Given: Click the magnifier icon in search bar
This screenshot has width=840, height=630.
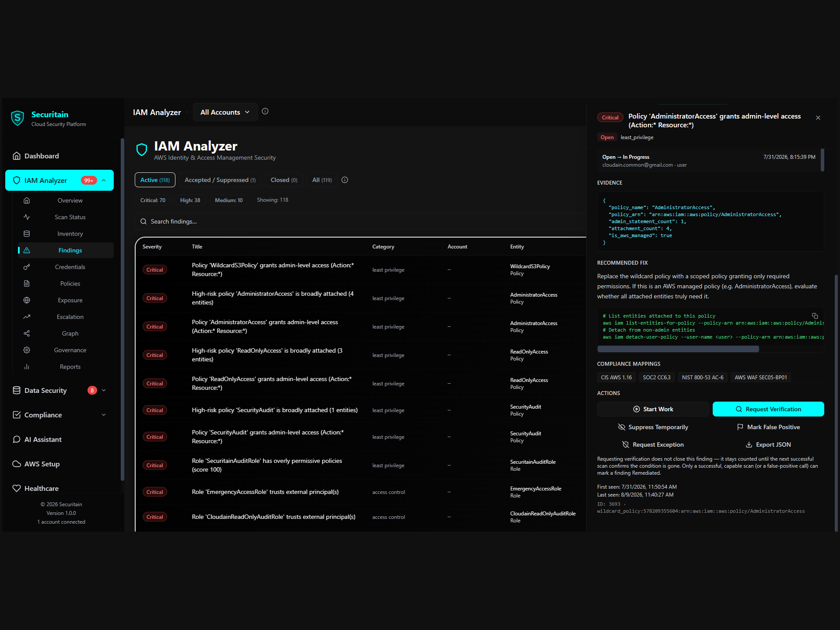Looking at the screenshot, I should 143,222.
